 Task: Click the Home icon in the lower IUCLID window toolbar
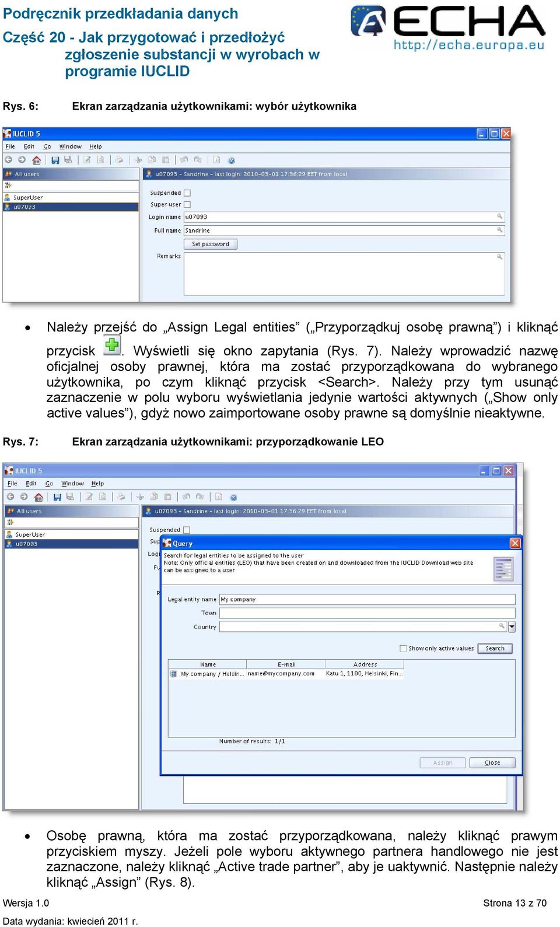(38, 497)
